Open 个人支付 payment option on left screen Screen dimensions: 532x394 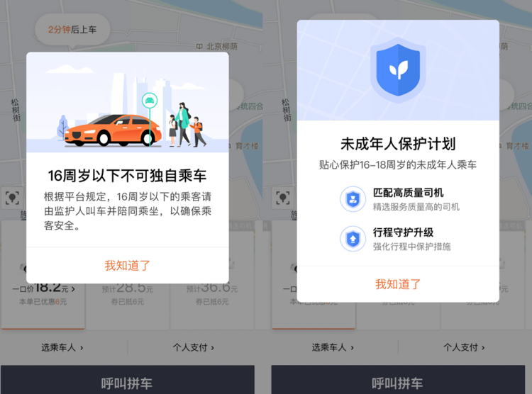click(194, 347)
